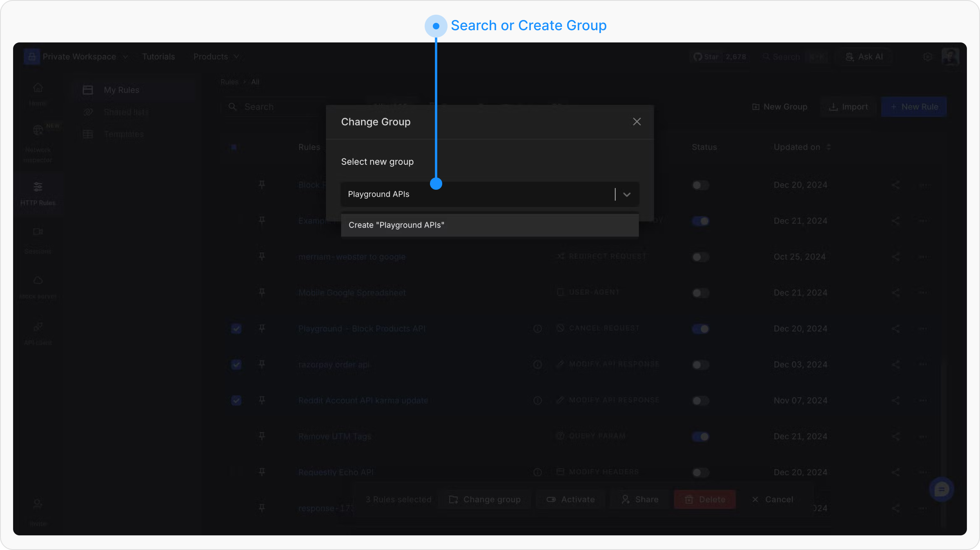Pin the Mobile Google Spreadsheet rule
Viewport: 980px width, 550px height.
click(262, 293)
